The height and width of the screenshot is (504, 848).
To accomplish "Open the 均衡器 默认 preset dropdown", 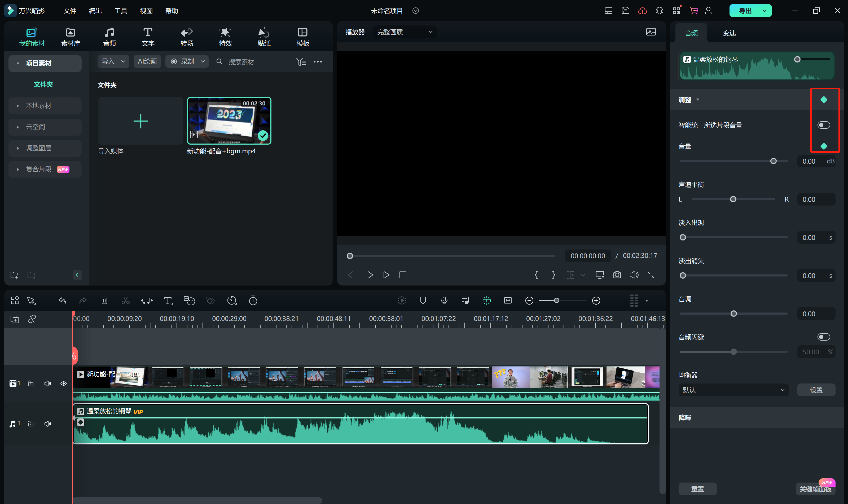I will [733, 390].
